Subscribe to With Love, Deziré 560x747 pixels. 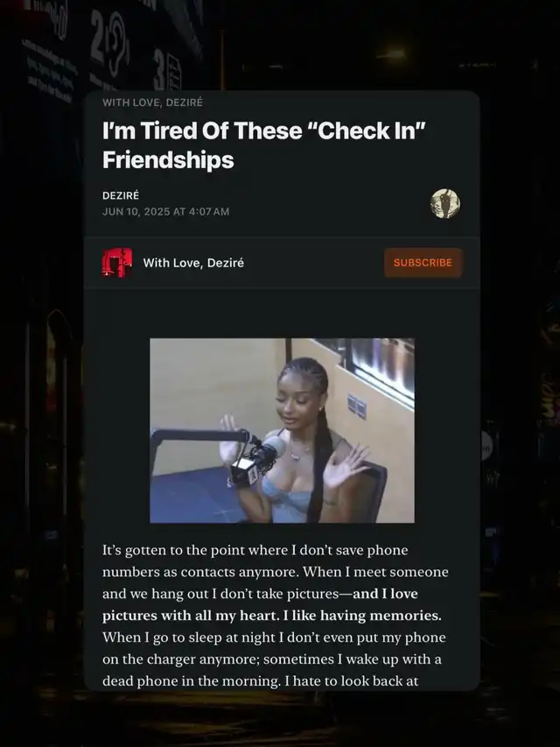(x=423, y=263)
